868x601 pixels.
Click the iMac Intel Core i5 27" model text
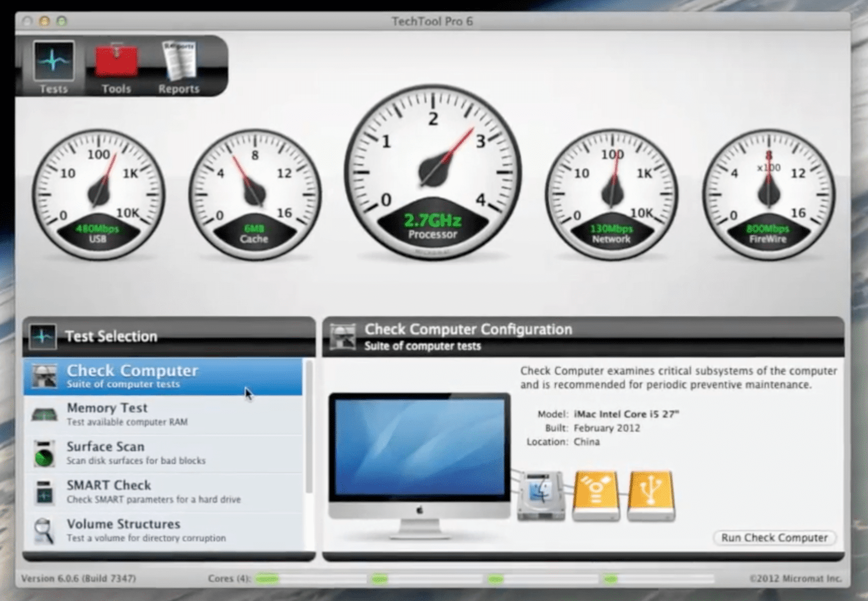coord(626,414)
